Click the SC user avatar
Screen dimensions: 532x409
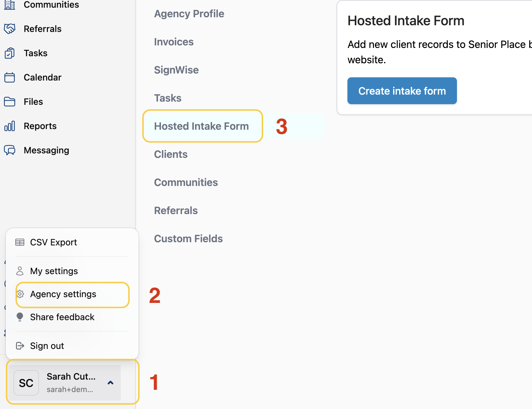[x=26, y=383]
